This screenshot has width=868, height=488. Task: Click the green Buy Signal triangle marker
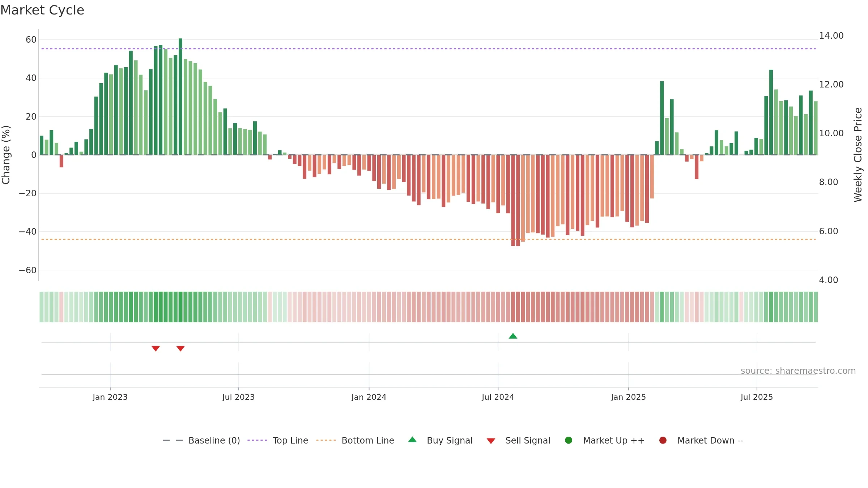point(513,336)
